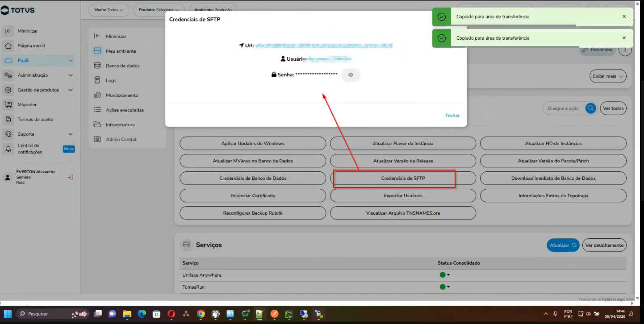644x324 pixels.
Task: Click Atualizar Versão da Release
Action: coord(403,161)
